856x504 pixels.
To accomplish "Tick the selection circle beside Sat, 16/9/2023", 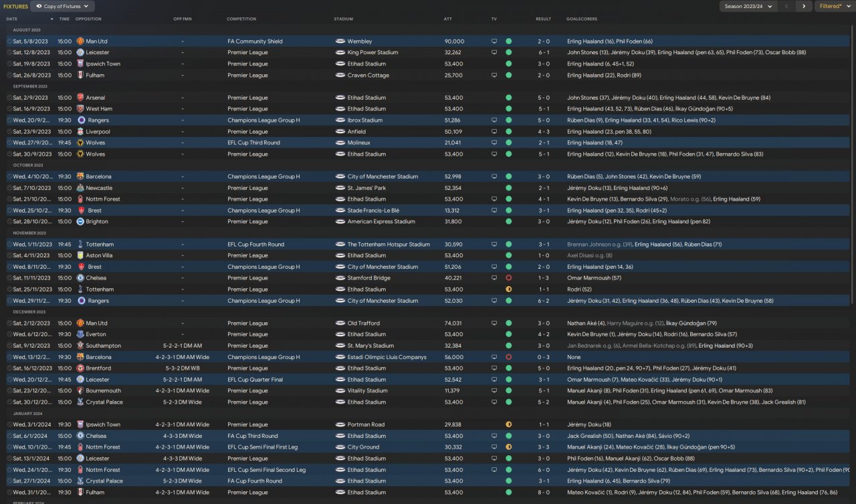I will (9, 109).
